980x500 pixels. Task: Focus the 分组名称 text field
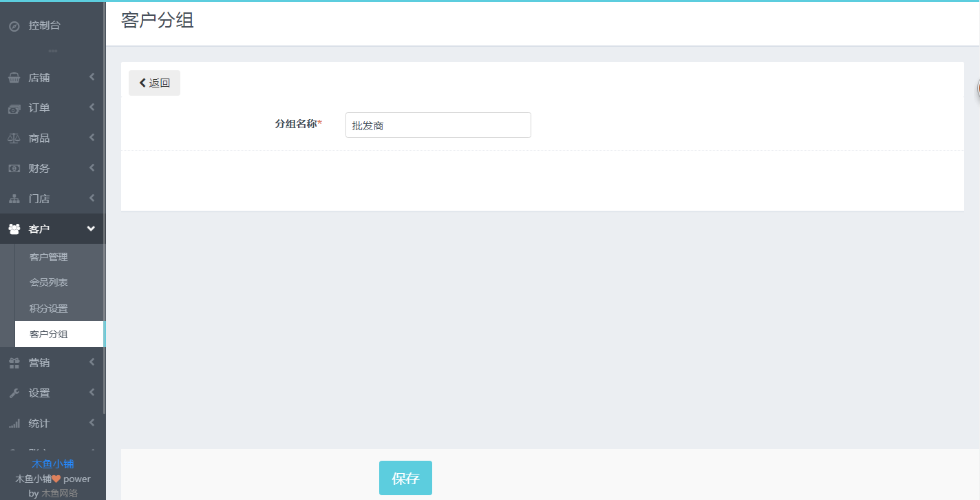point(438,125)
